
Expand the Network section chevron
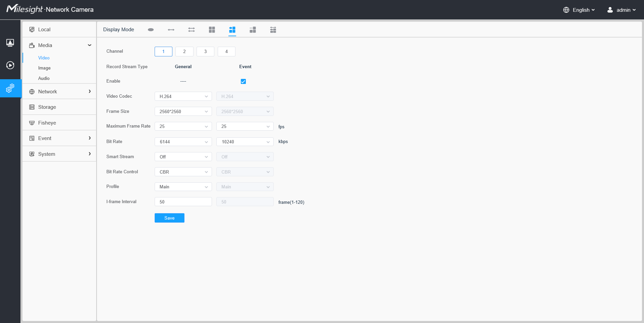coord(90,91)
